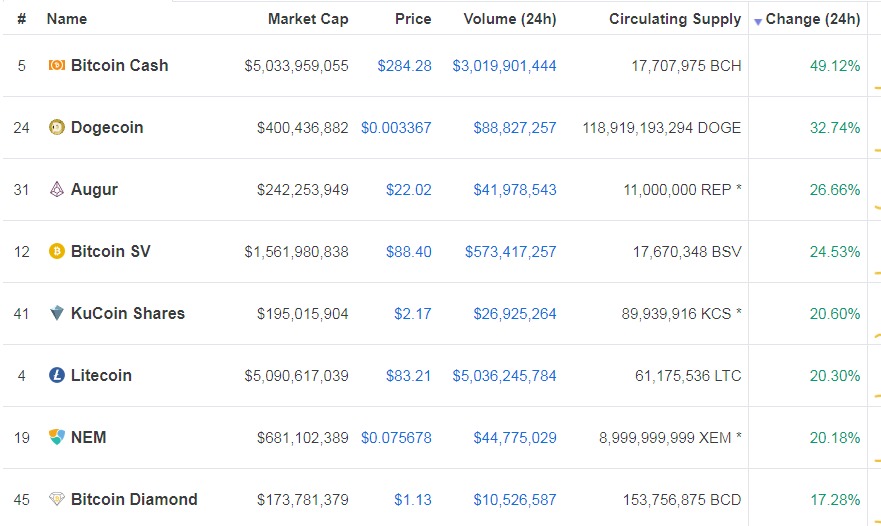The height and width of the screenshot is (526, 881).
Task: Click the Bitcoin Cash coin icon
Action: (x=57, y=66)
